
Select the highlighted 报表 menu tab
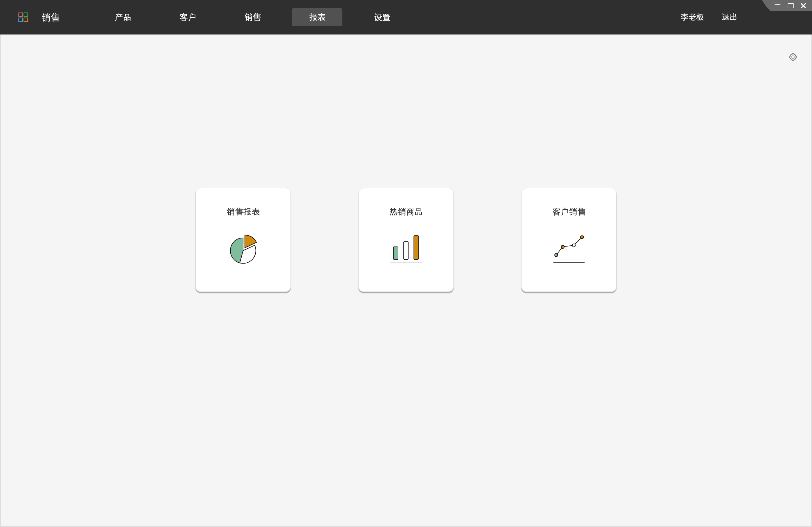click(317, 17)
